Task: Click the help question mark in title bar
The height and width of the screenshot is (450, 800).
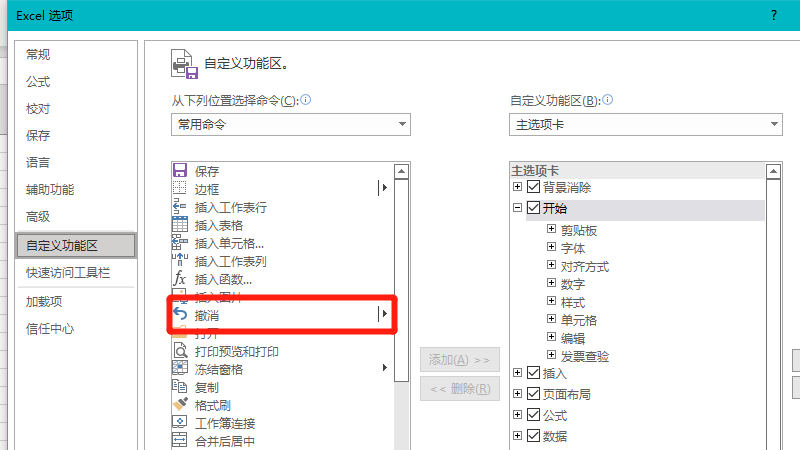Action: pos(773,15)
